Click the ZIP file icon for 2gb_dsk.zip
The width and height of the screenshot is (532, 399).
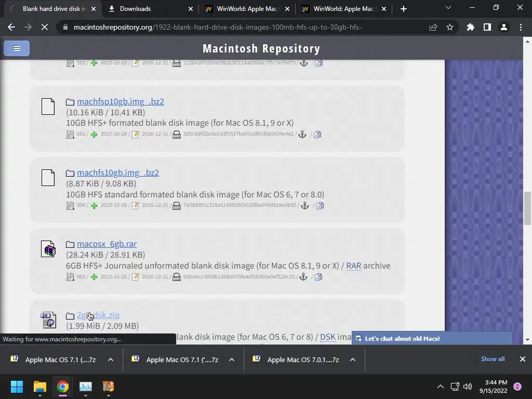[x=48, y=320]
